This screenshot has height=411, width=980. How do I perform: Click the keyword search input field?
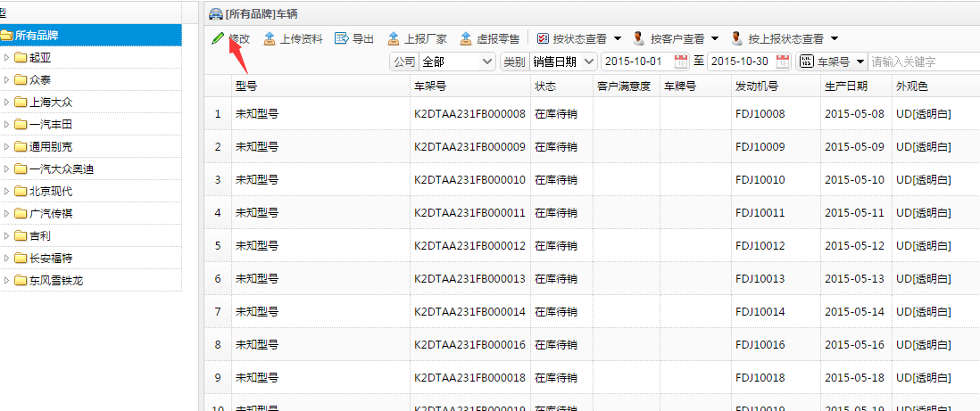click(923, 62)
